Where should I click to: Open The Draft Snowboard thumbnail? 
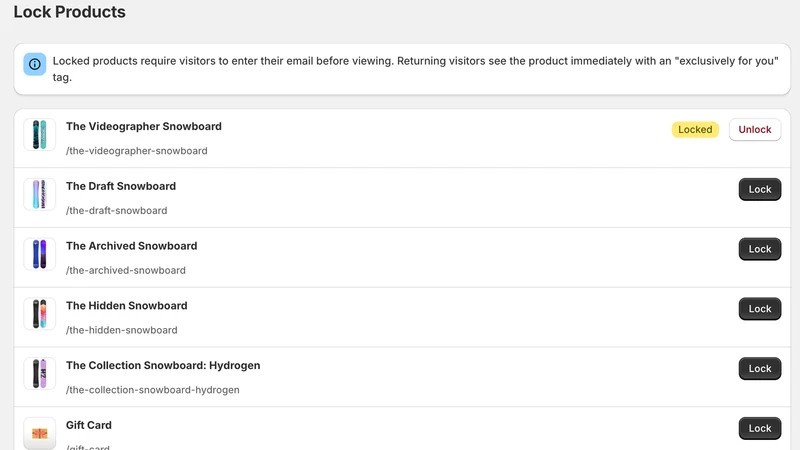39,194
